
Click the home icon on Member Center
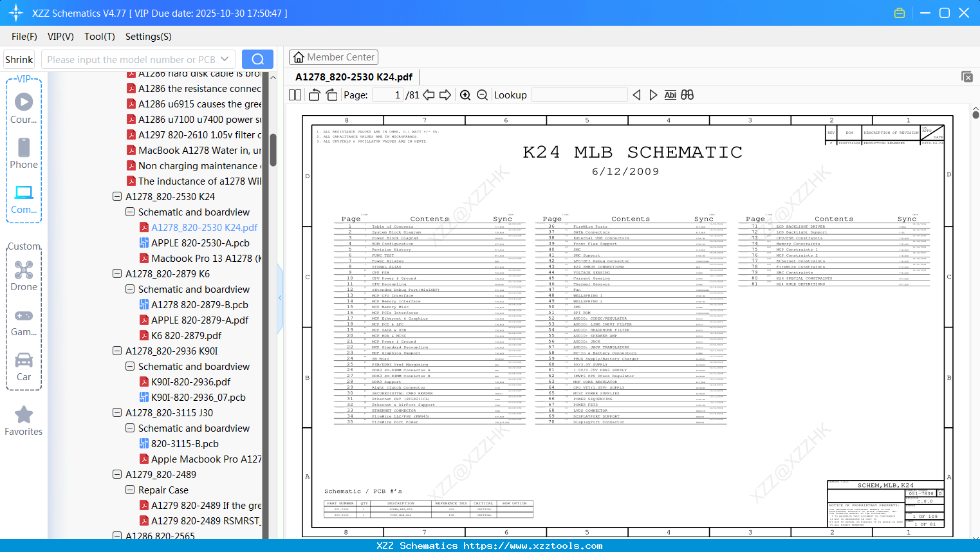(x=299, y=57)
